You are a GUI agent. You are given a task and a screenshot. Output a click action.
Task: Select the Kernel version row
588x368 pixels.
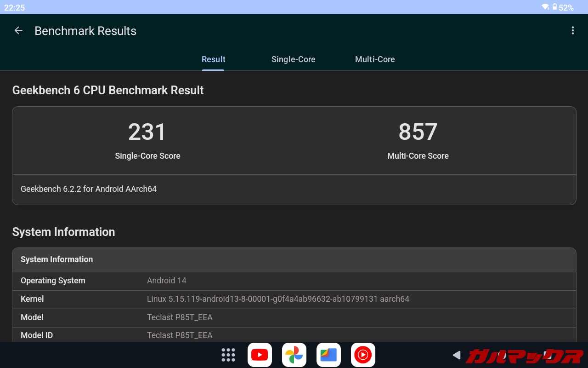click(x=294, y=299)
